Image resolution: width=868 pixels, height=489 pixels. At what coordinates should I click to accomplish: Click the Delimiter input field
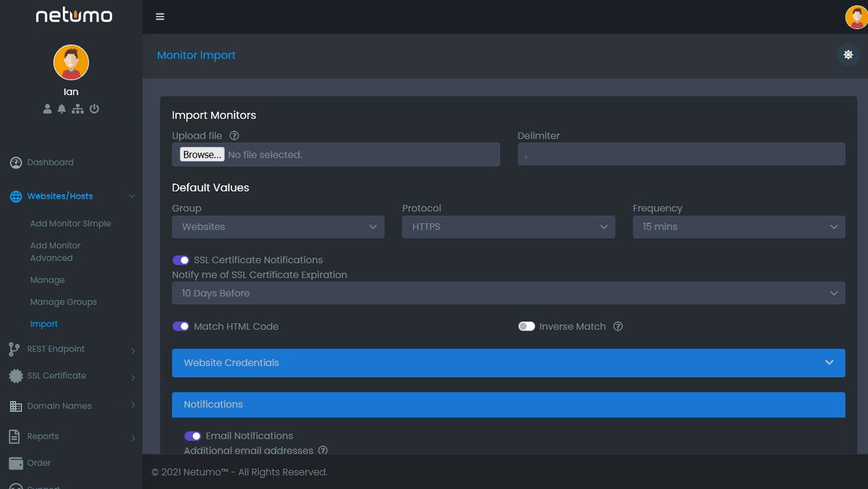(x=681, y=154)
